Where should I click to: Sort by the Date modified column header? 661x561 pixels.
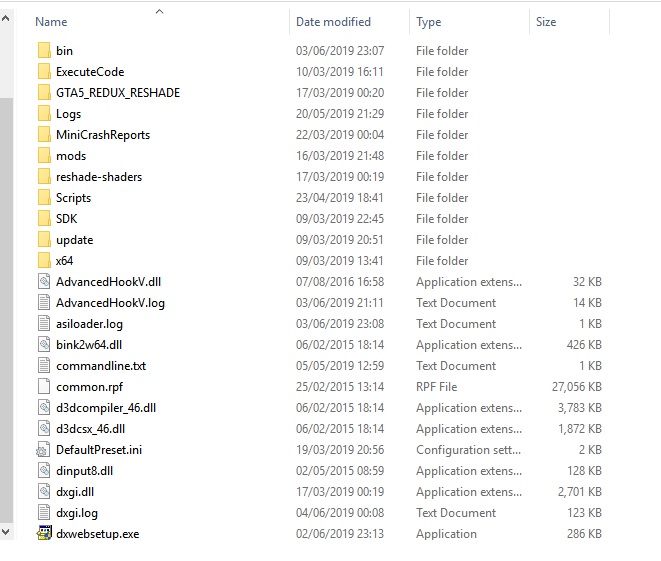tap(333, 22)
